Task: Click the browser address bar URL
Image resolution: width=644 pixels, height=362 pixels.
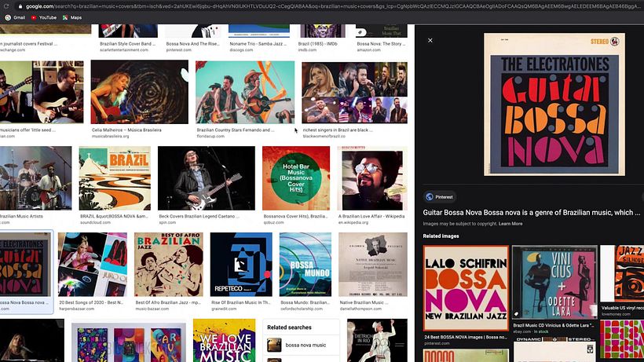Action: pyautogui.click(x=333, y=6)
